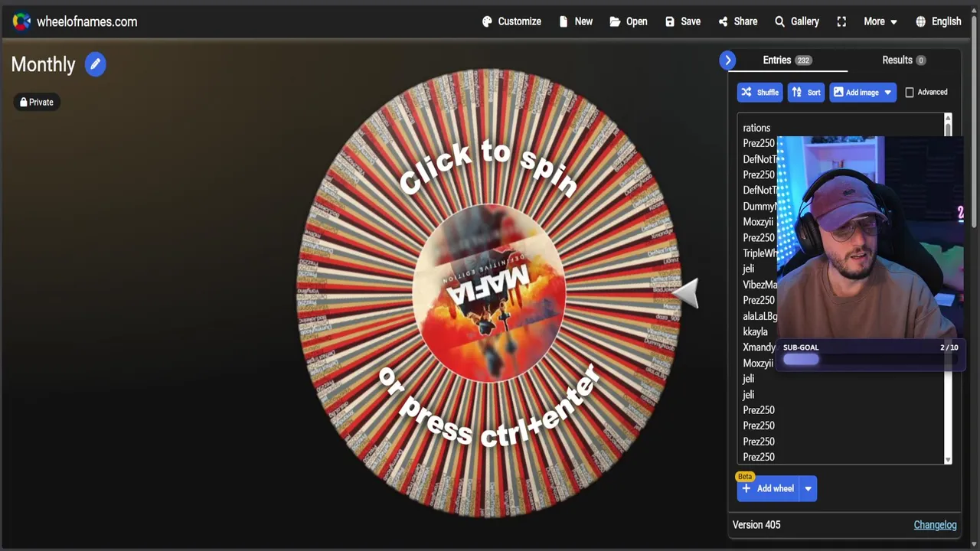
Task: Click the 'DummyN' entry in list
Action: pyautogui.click(x=759, y=206)
